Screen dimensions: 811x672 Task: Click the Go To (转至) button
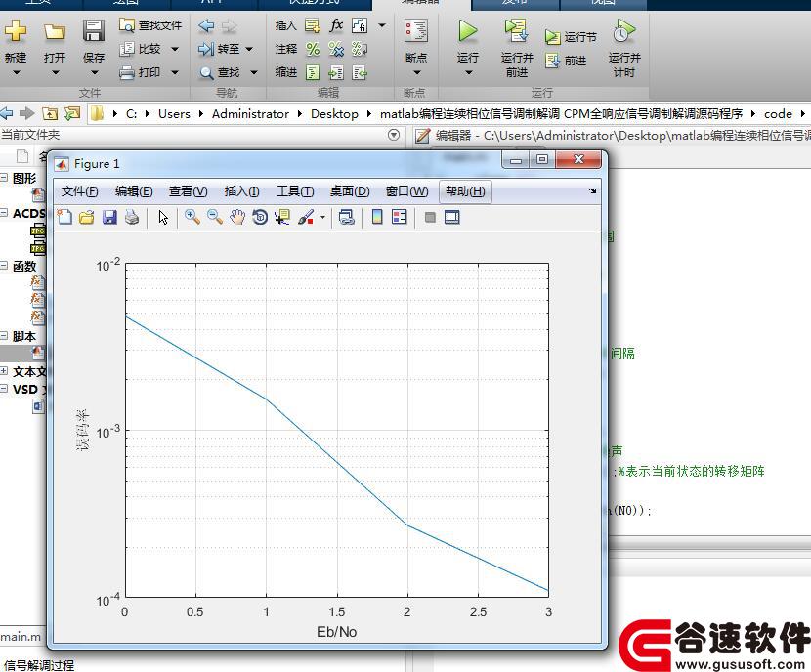[219, 49]
